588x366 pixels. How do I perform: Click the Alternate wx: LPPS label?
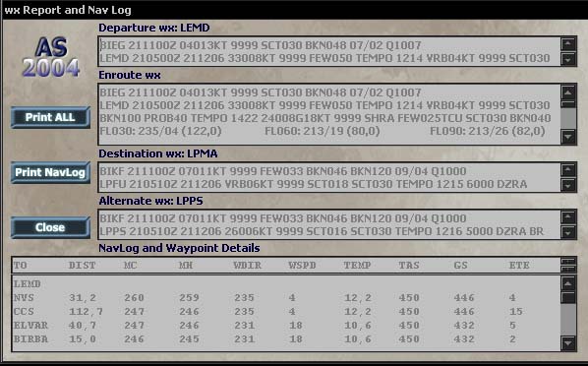pyautogui.click(x=150, y=201)
